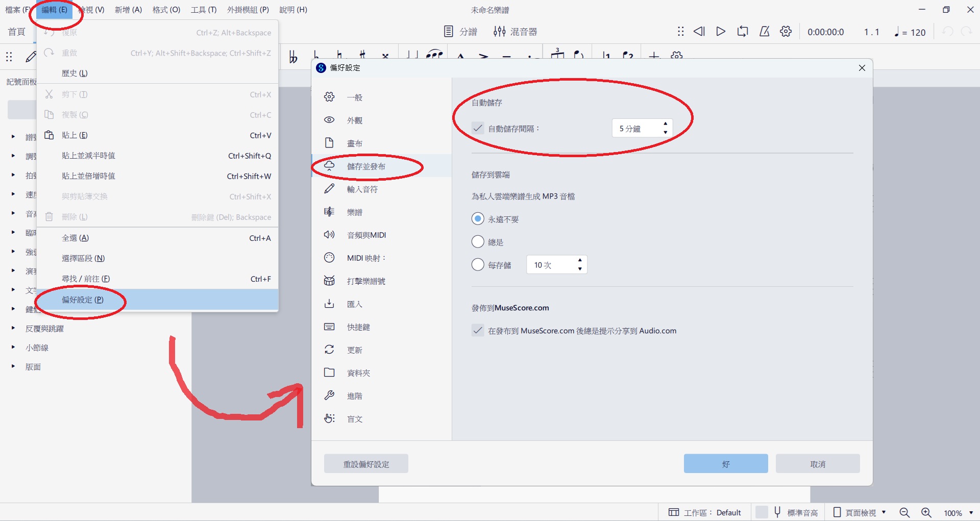Image resolution: width=980 pixels, height=521 pixels.
Task: Click the 5 分鐘 autosave interval field
Action: (x=636, y=129)
